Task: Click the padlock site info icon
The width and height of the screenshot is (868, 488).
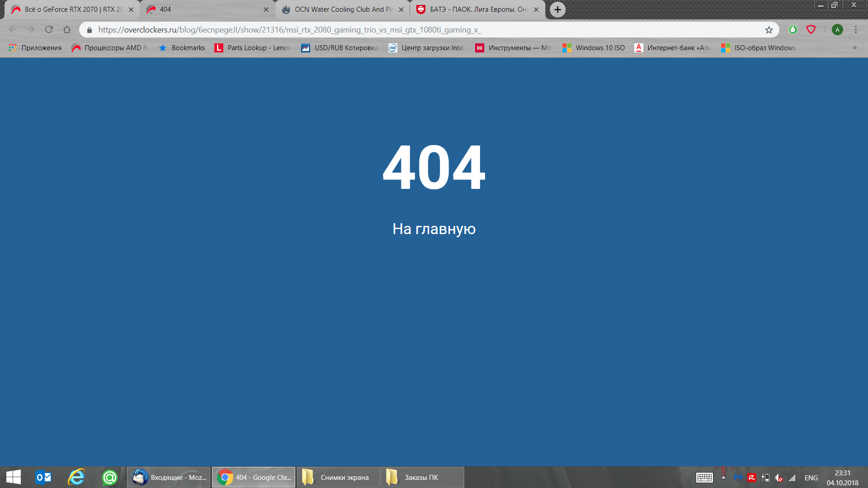Action: (90, 30)
